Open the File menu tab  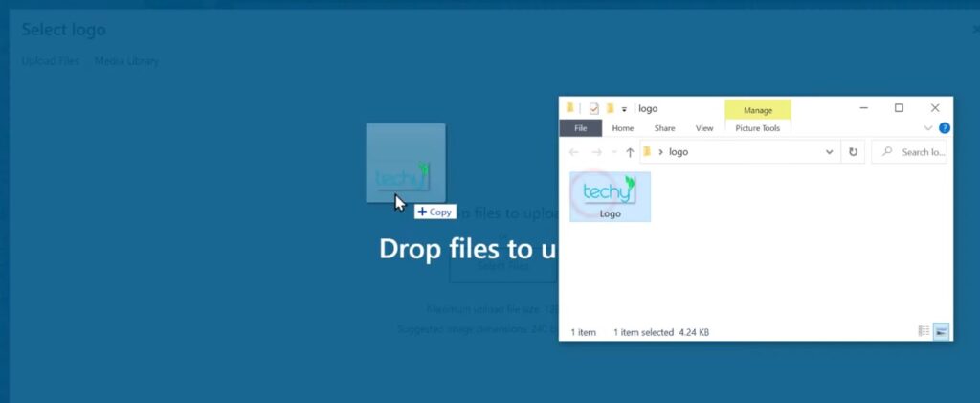[x=581, y=128]
